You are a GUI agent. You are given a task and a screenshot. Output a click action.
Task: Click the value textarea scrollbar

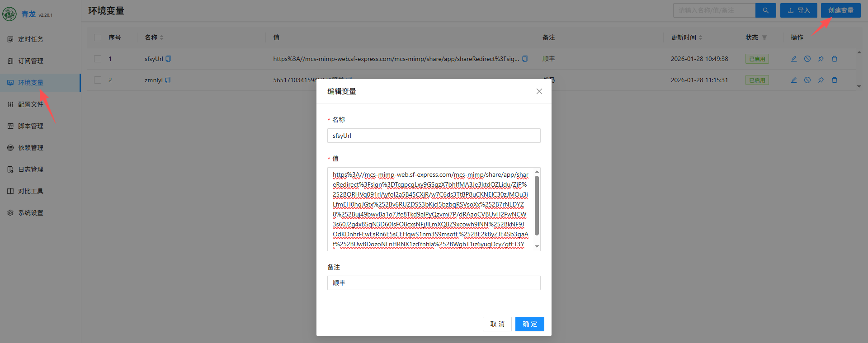[537, 206]
